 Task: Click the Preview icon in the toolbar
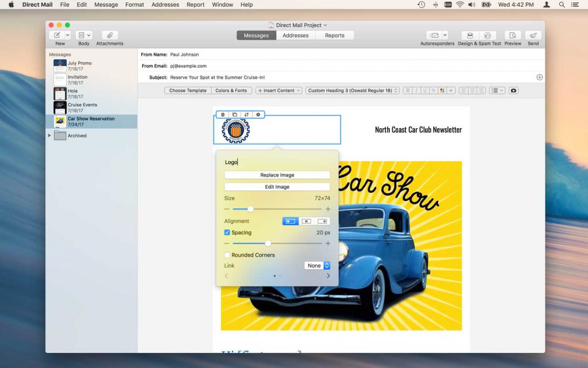[x=512, y=36]
